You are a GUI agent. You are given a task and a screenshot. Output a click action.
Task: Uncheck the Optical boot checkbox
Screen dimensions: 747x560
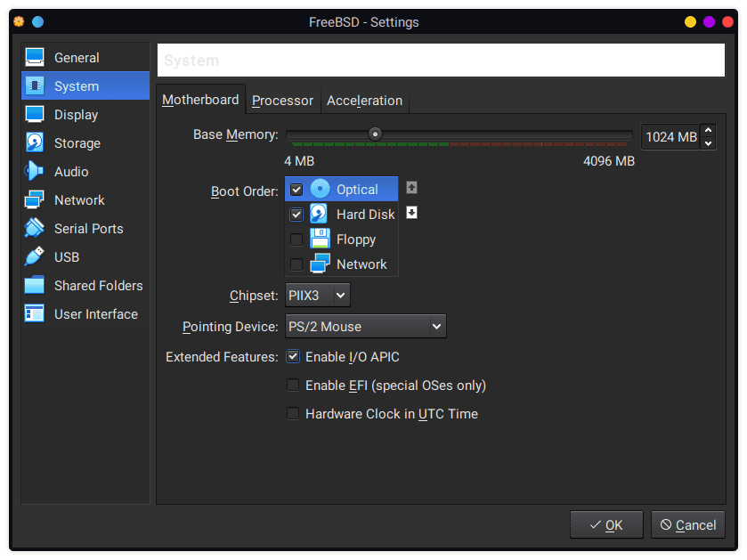pyautogui.click(x=296, y=190)
